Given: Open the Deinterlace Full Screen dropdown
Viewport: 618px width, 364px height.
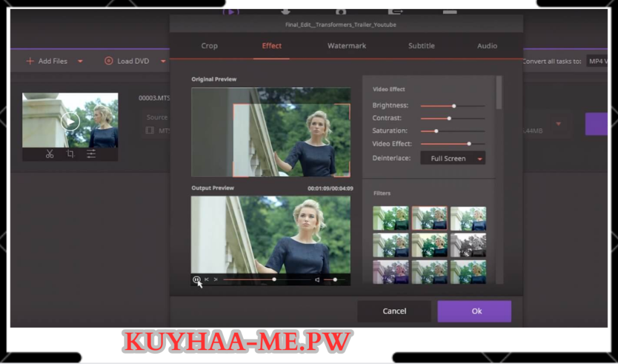Looking at the screenshot, I should tap(453, 158).
